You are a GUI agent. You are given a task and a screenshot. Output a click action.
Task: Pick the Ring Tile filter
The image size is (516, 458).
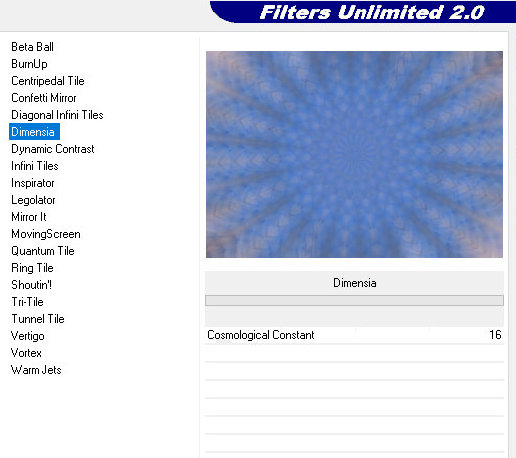click(32, 268)
